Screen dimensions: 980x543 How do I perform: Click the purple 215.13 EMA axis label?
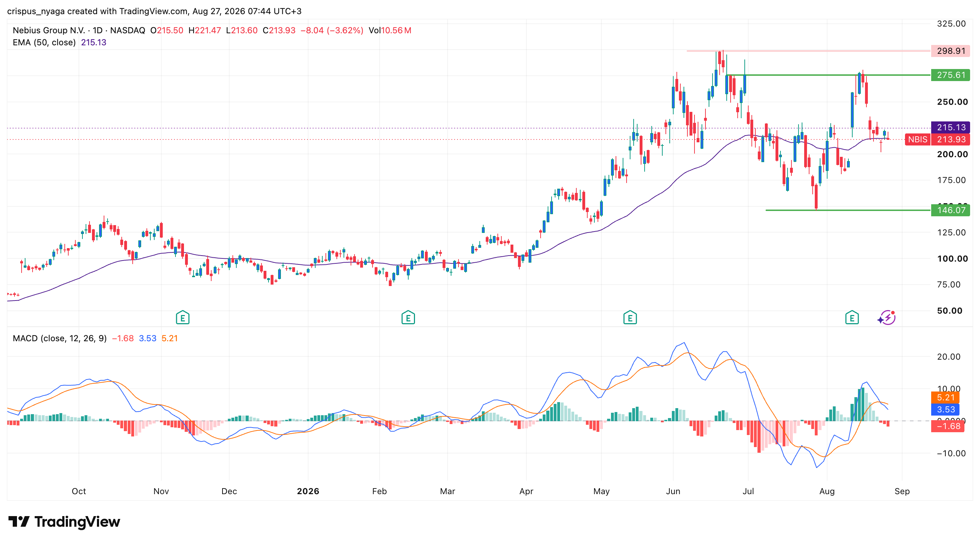click(951, 127)
